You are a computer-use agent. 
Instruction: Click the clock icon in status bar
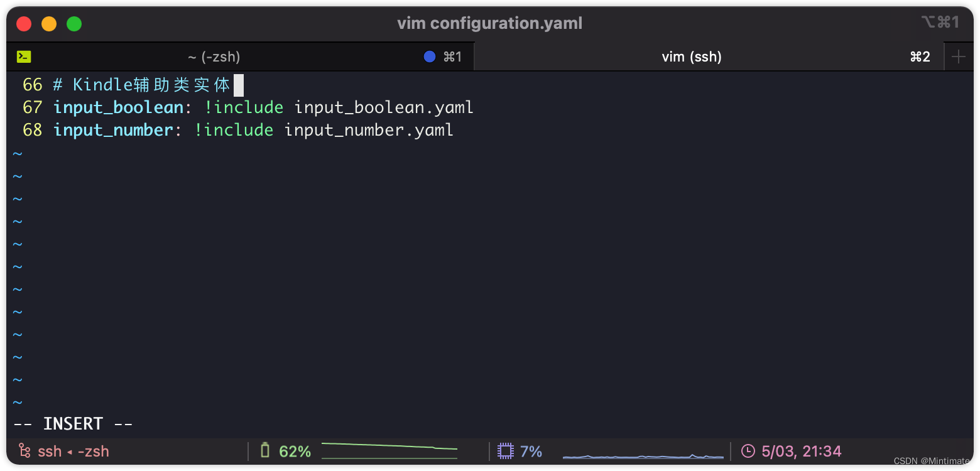[x=748, y=451]
